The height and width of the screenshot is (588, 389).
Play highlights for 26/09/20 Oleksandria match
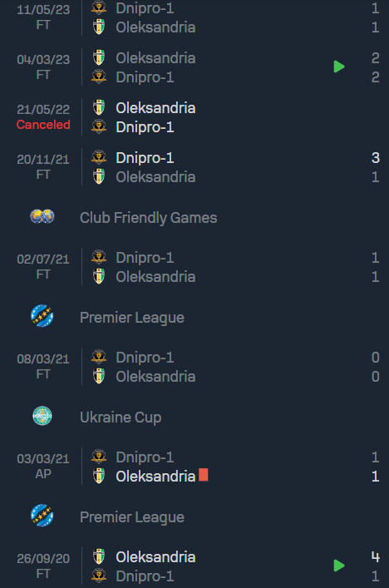point(339,566)
